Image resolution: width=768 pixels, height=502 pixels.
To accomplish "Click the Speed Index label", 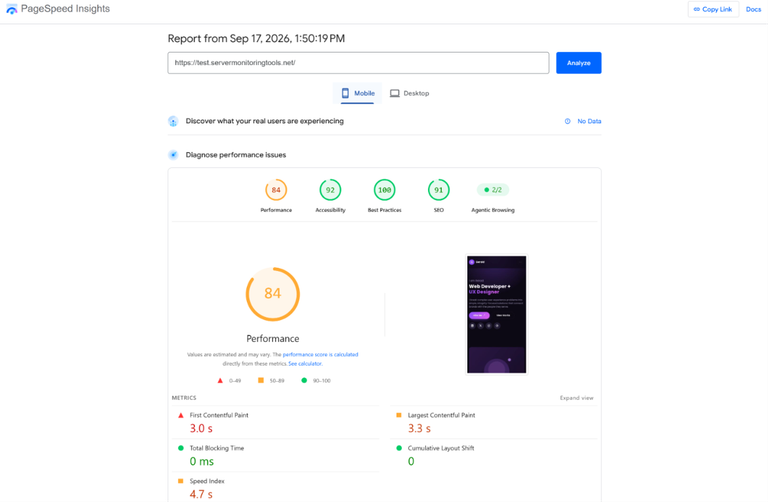I will (x=207, y=481).
